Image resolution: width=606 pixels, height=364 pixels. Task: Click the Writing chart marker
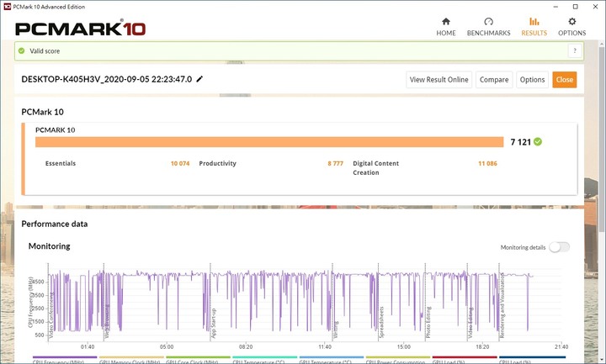pyautogui.click(x=336, y=330)
